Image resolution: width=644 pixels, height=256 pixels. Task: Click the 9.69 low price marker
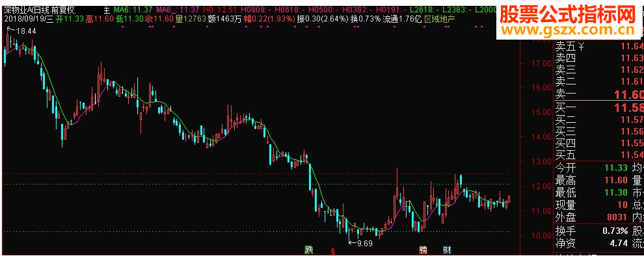[364, 243]
